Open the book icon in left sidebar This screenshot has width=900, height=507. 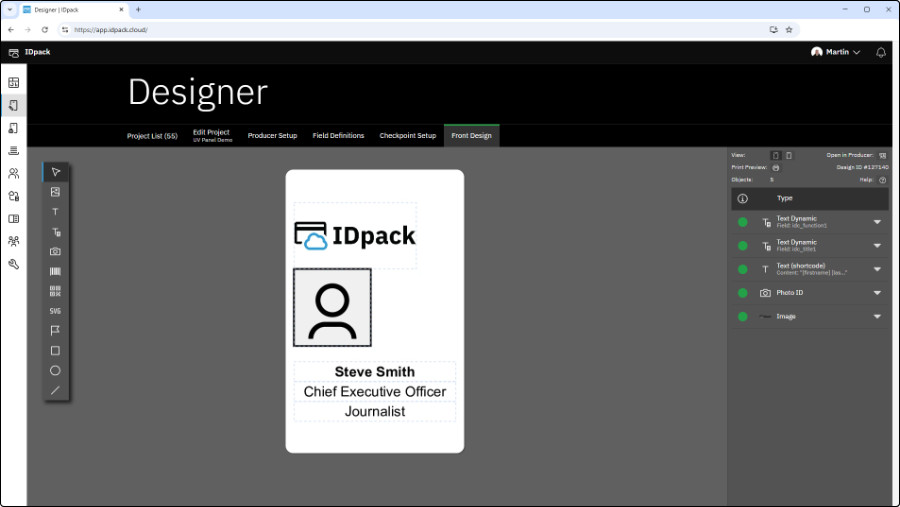14,219
